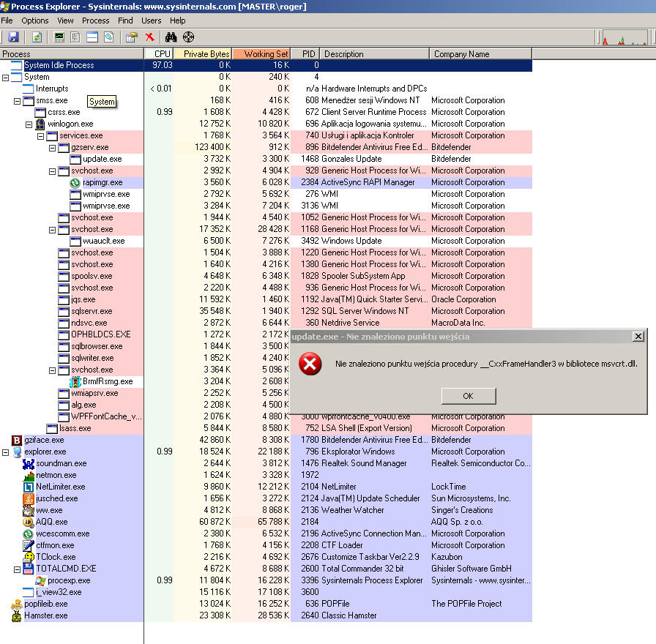Click the Hamster.exe icon
656x644 pixels.
(x=17, y=615)
